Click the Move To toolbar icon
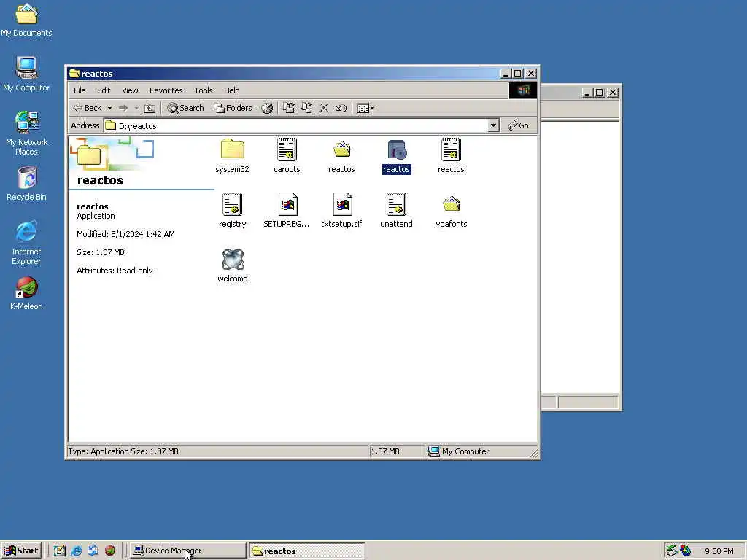 click(x=288, y=108)
